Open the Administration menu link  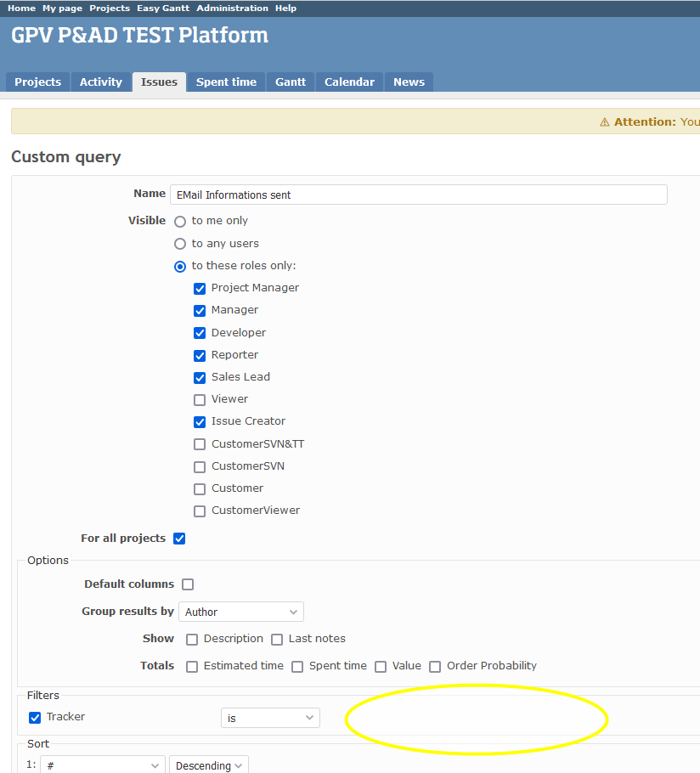(x=232, y=8)
